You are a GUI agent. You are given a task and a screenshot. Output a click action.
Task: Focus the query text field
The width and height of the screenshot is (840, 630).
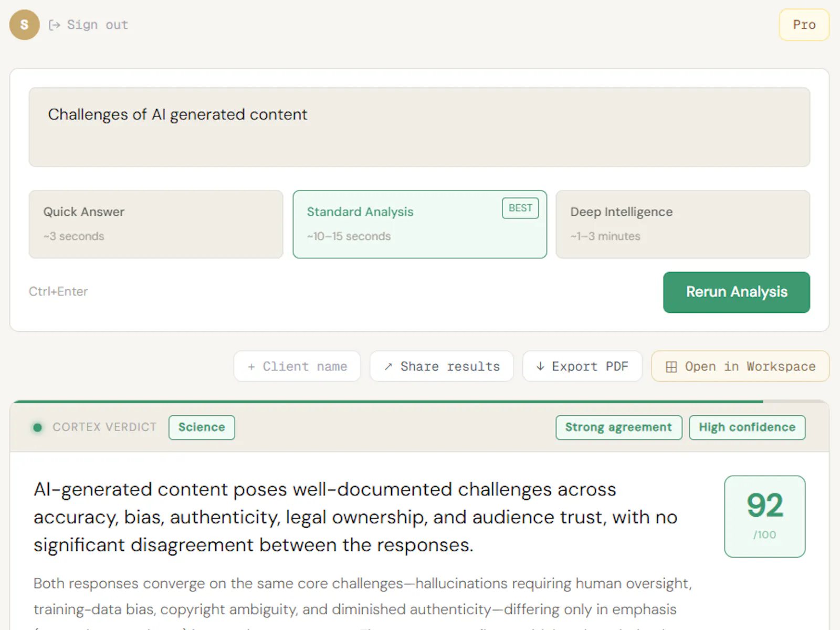(x=419, y=127)
